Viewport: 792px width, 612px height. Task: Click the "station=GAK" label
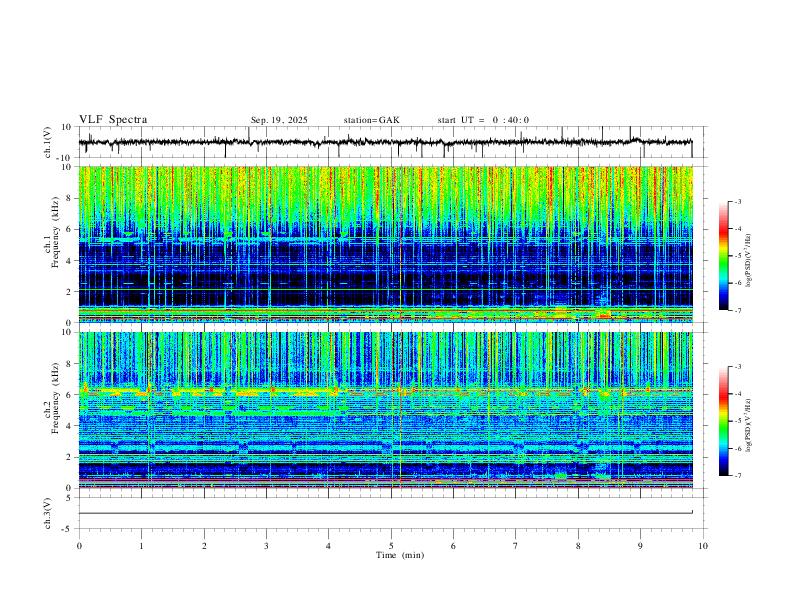[x=371, y=120]
